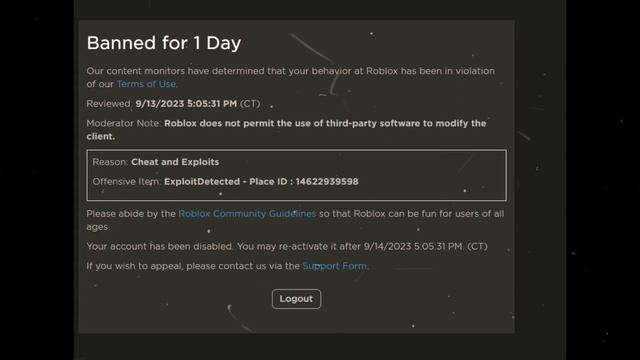Image resolution: width=640 pixels, height=360 pixels.
Task: Click the Offensive Item label
Action: 127,182
